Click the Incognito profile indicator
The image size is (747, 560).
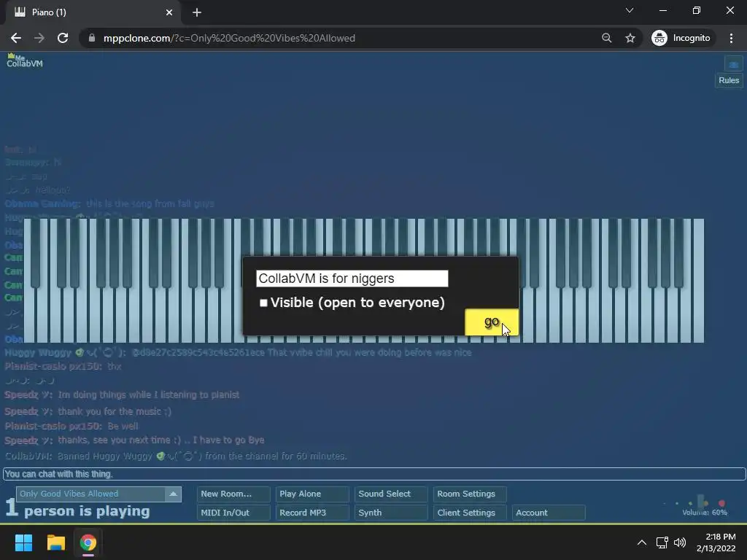(x=681, y=38)
